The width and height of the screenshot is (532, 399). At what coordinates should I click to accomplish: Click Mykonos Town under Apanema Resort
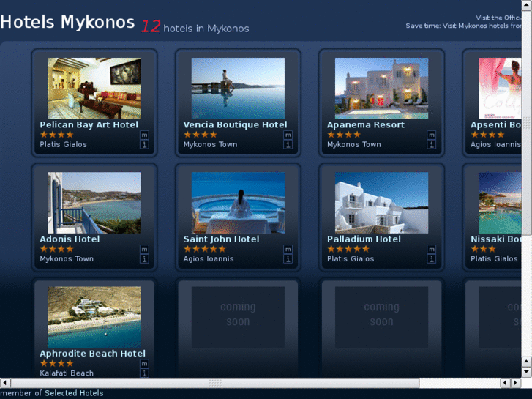tap(353, 144)
